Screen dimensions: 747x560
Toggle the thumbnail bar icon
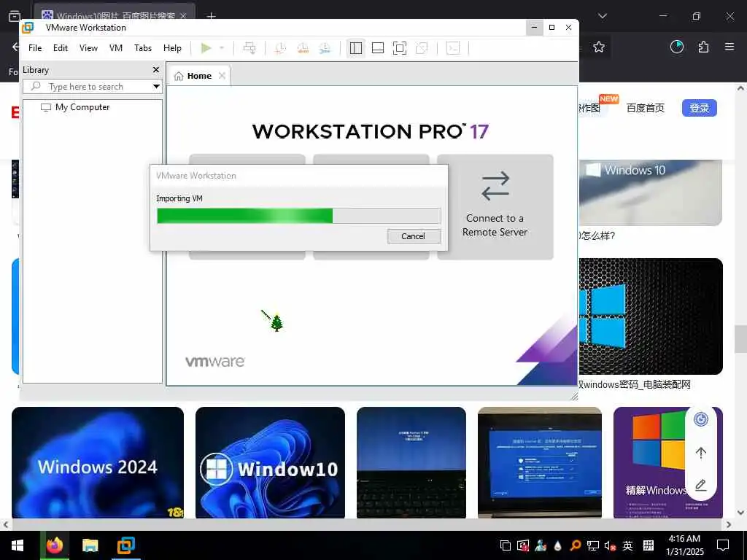click(378, 48)
